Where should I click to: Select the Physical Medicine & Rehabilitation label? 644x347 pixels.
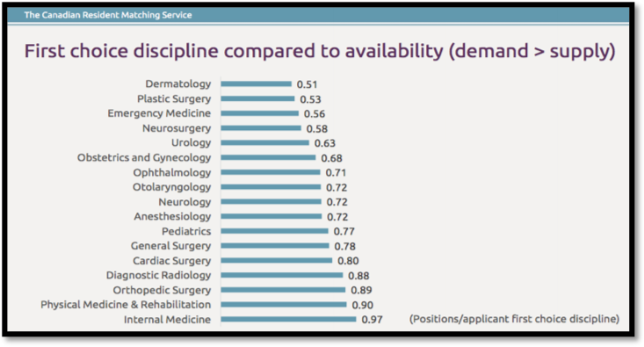click(x=126, y=305)
